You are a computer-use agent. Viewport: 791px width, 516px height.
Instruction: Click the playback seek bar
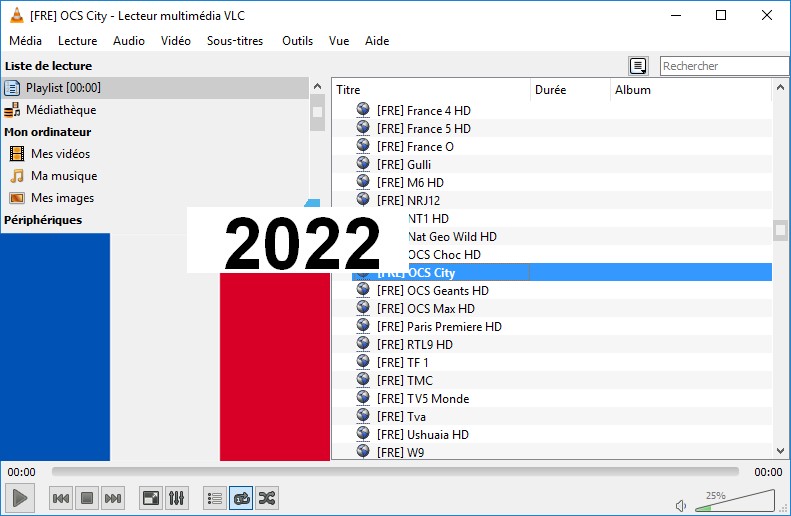click(x=395, y=472)
